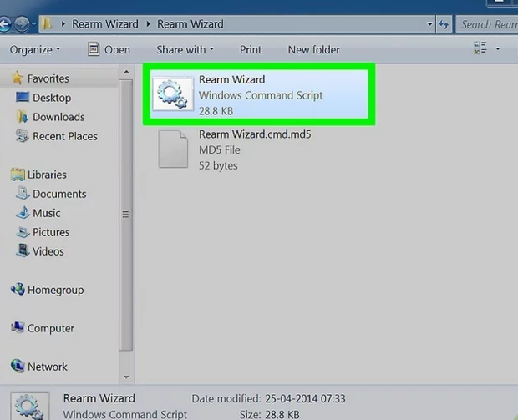Open the view options dropdown arrow
The image size is (518, 420).
click(x=497, y=49)
